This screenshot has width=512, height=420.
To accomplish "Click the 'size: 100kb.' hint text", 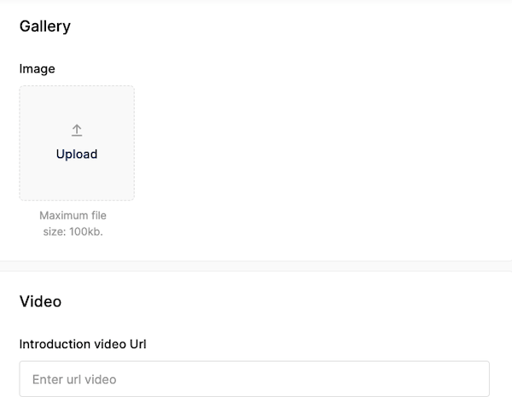I will pos(73,232).
